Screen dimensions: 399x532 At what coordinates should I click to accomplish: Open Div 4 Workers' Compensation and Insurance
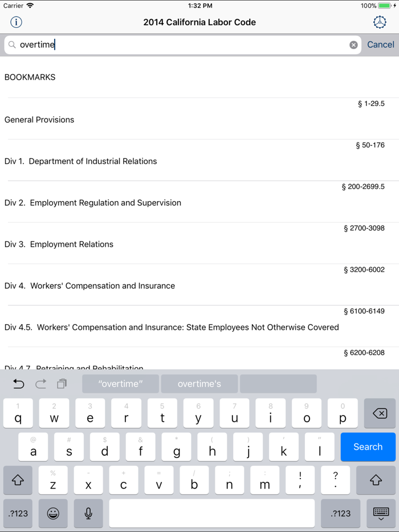[199, 279]
